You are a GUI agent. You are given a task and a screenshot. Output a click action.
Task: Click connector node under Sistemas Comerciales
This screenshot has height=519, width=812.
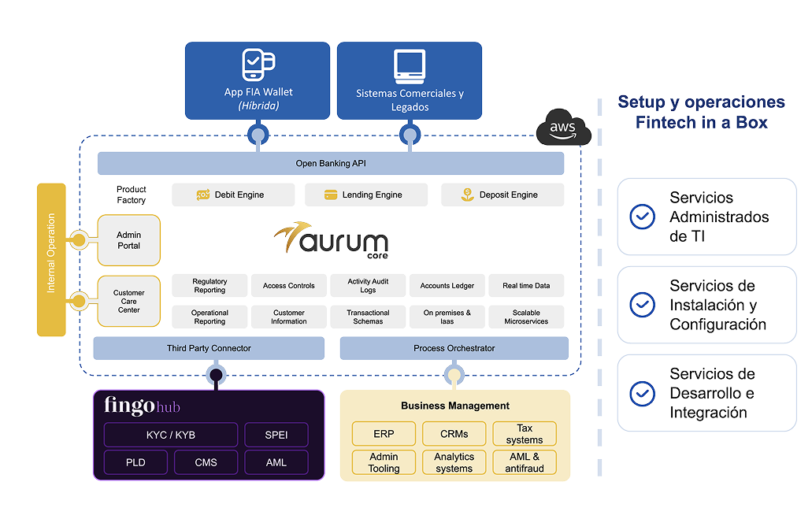410,135
